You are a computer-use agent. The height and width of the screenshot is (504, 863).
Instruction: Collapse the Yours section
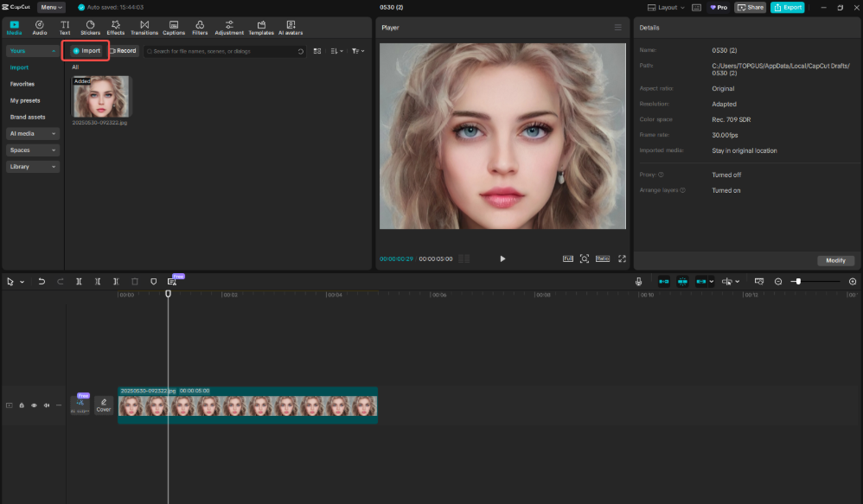[x=32, y=51]
